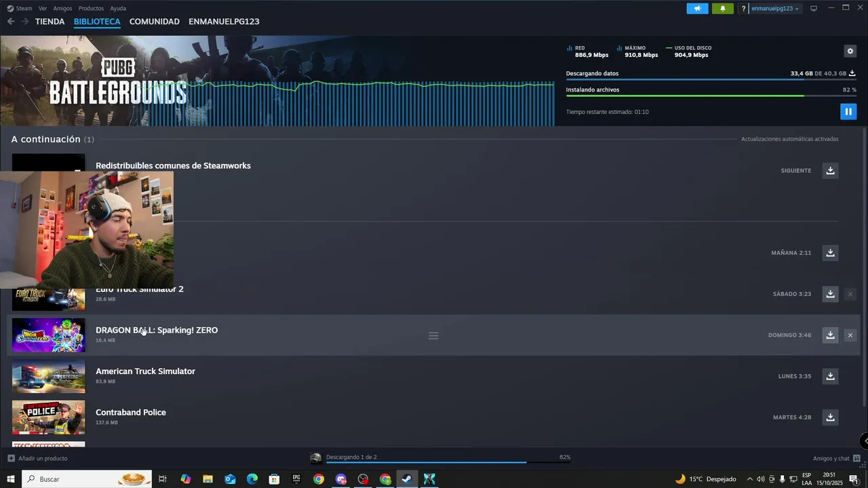The height and width of the screenshot is (488, 868).
Task: Open the Ver menu
Action: click(x=43, y=8)
